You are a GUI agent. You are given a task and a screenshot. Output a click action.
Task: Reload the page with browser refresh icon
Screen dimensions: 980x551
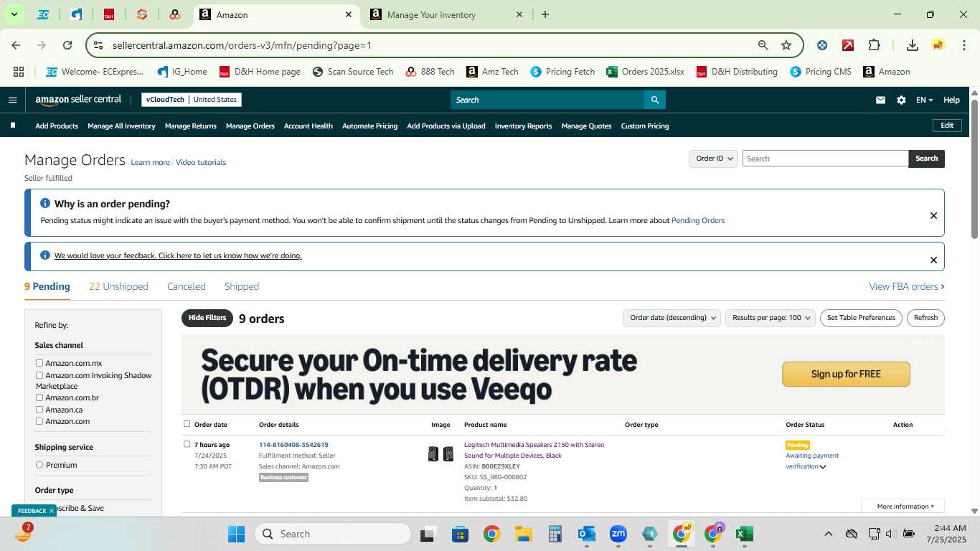click(67, 45)
